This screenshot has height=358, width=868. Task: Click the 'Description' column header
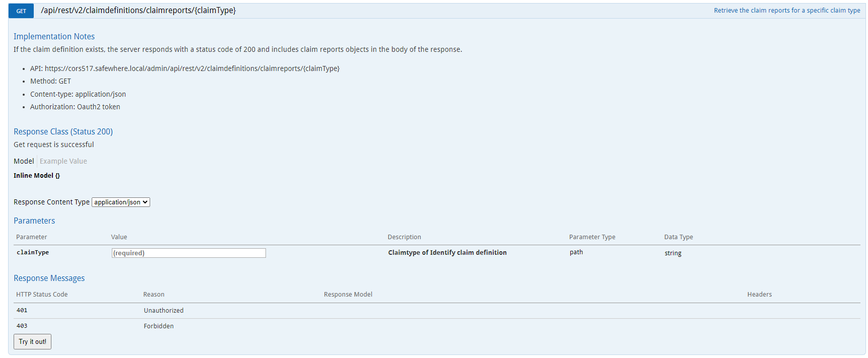405,237
